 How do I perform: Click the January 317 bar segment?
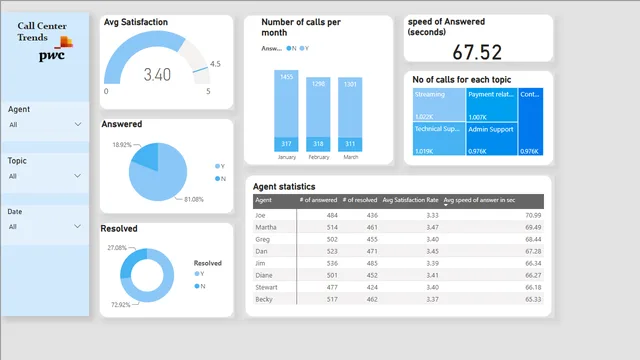click(x=286, y=144)
